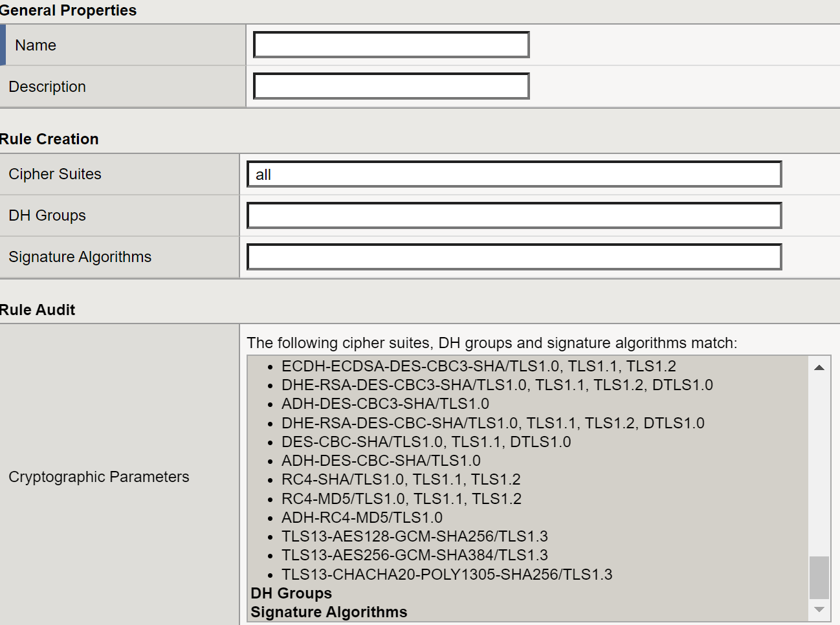Select the ADH-DES-CBC3-SHA/TLS1.0 entry
Viewport: 840px width, 625px height.
point(385,404)
